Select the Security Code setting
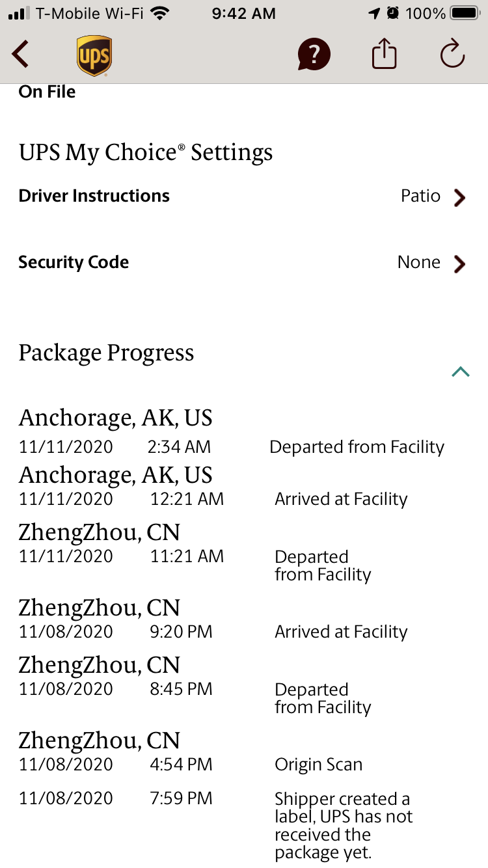This screenshot has width=488, height=868. tap(74, 262)
